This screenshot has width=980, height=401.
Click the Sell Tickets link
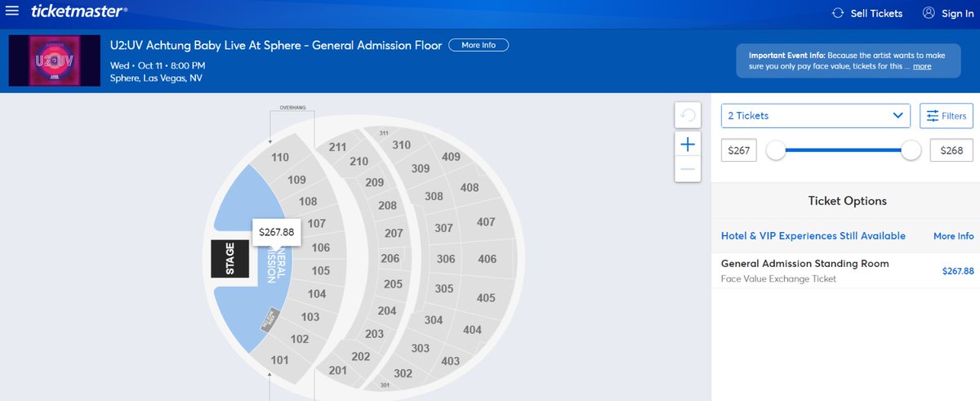[x=867, y=13]
